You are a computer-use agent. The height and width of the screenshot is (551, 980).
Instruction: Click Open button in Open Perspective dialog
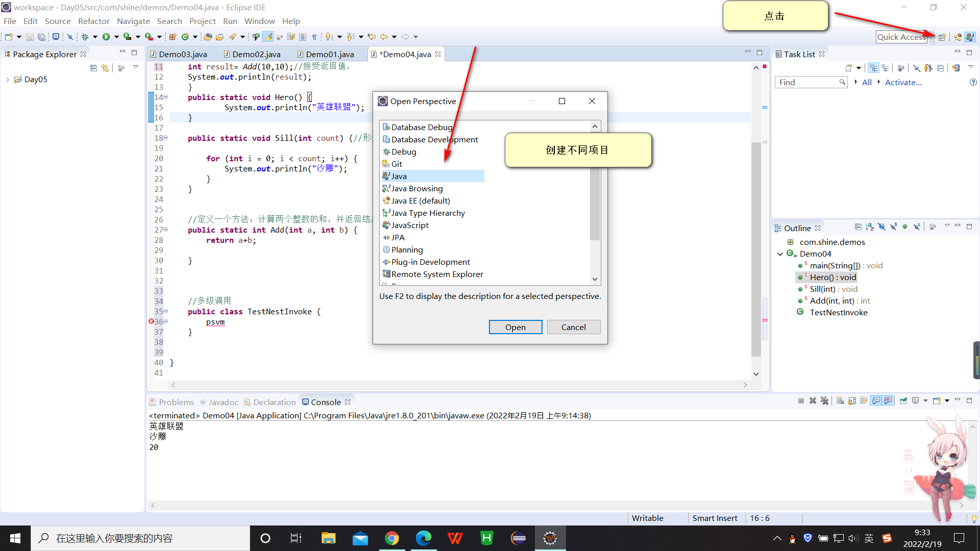tap(516, 327)
